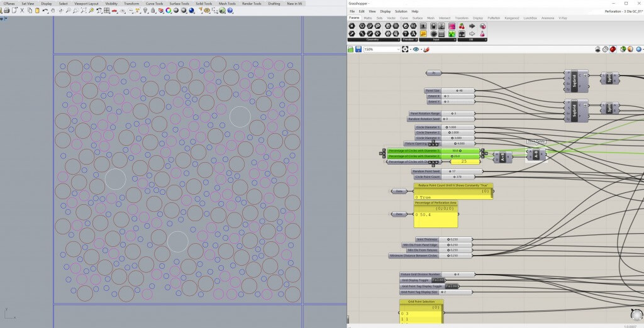Click the Zoom Extents icon on canvas toolbar
Image resolution: width=644 pixels, height=328 pixels.
pos(406,49)
